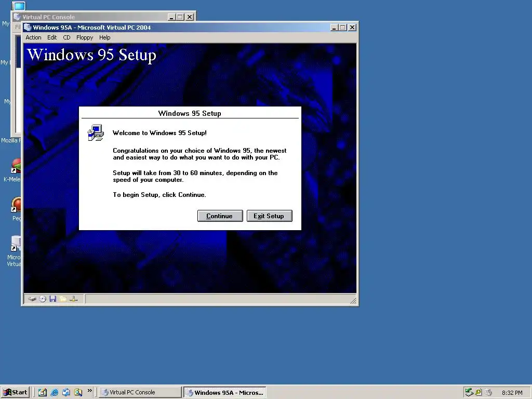The height and width of the screenshot is (399, 532).
Task: Click the hard disk activity icon in status bar
Action: pyautogui.click(x=32, y=299)
